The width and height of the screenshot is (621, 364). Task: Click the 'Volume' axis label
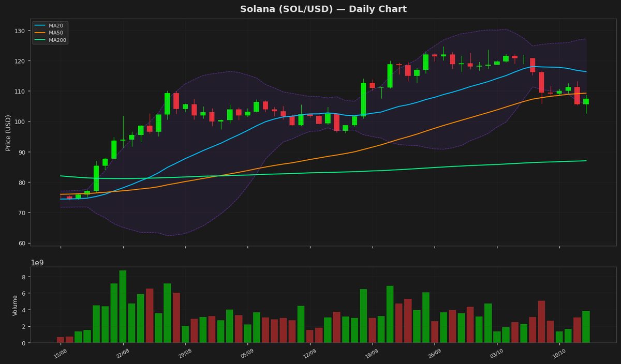(15, 305)
